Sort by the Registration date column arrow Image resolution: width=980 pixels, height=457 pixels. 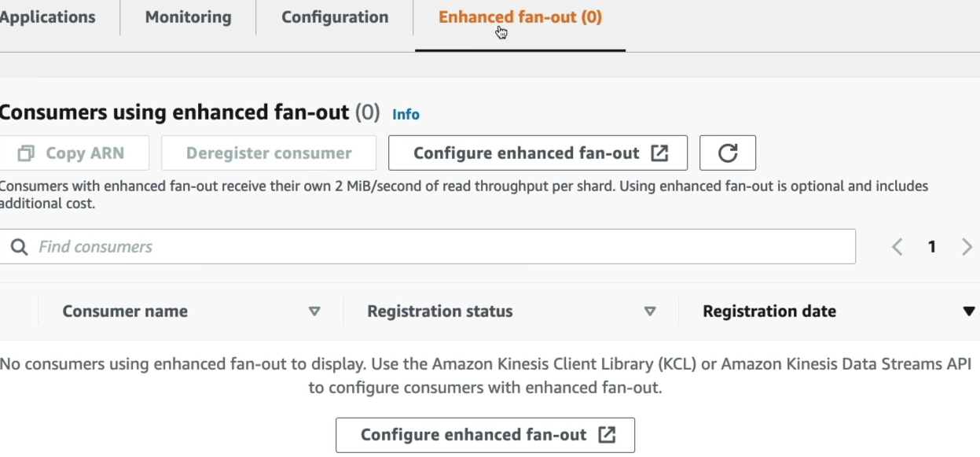coord(969,311)
